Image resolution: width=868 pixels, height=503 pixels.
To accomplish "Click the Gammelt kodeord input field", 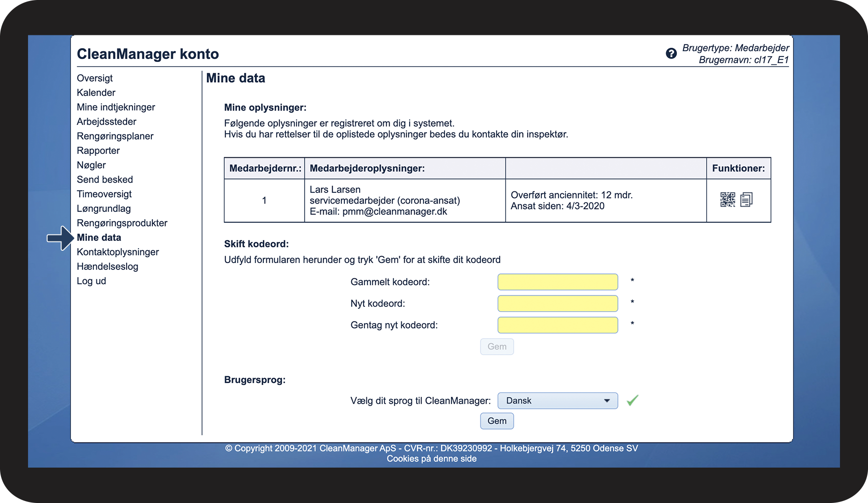I will [x=558, y=282].
